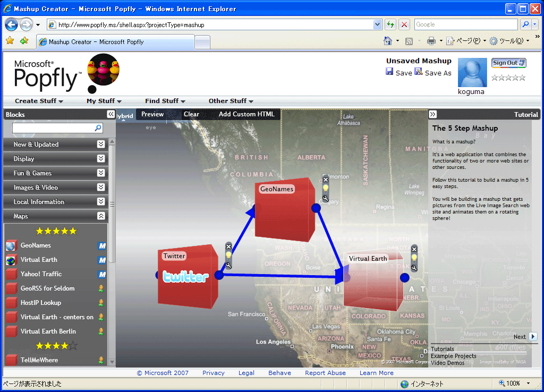Click the Save As icon
Screen dimensions: 544x392
(419, 72)
